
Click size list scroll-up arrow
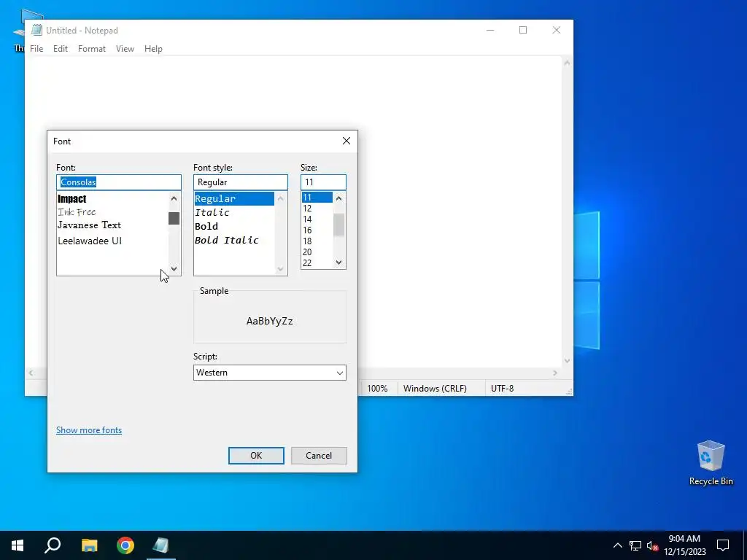338,198
